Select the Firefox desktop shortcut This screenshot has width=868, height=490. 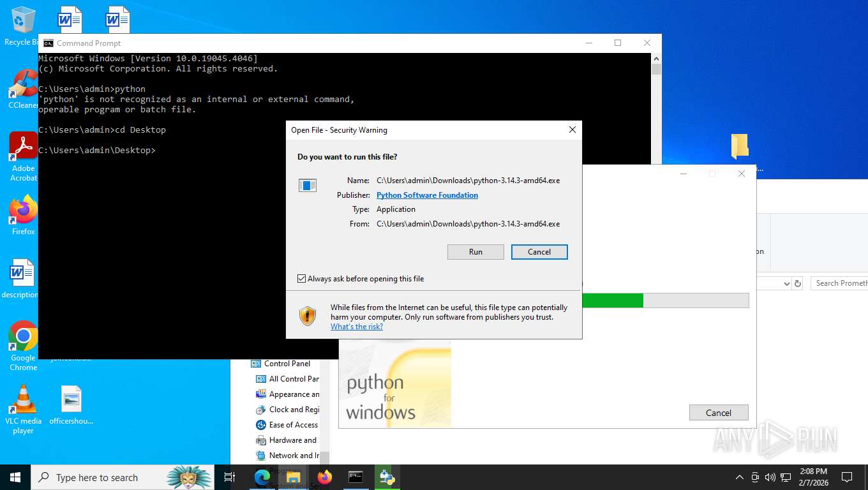(24, 216)
